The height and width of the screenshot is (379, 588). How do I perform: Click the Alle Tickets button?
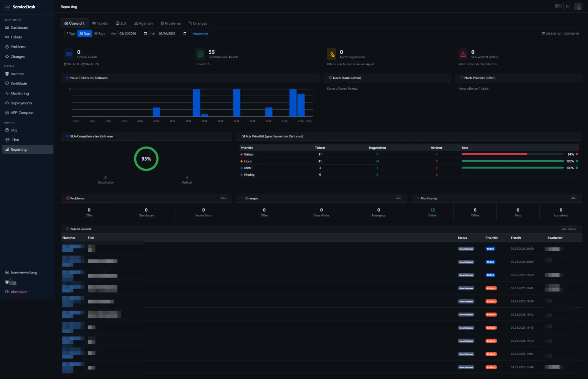click(x=569, y=229)
